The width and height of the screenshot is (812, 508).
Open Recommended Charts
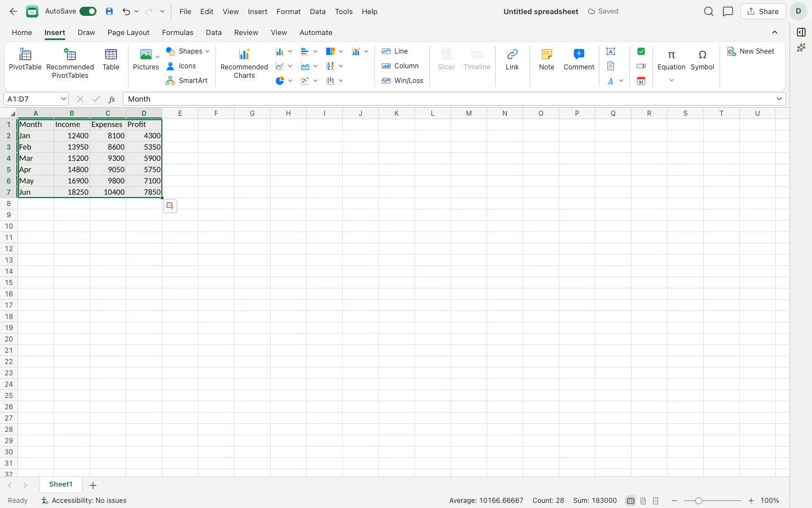pos(244,63)
